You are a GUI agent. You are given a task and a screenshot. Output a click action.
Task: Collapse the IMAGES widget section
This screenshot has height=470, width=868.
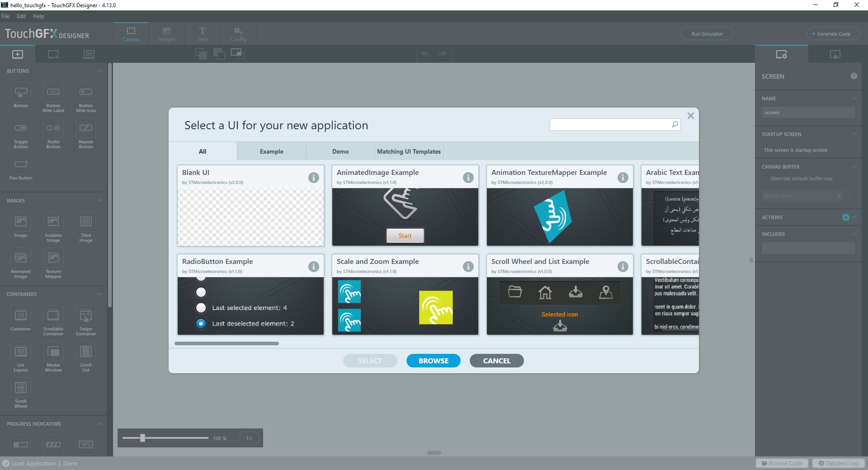pyautogui.click(x=99, y=201)
